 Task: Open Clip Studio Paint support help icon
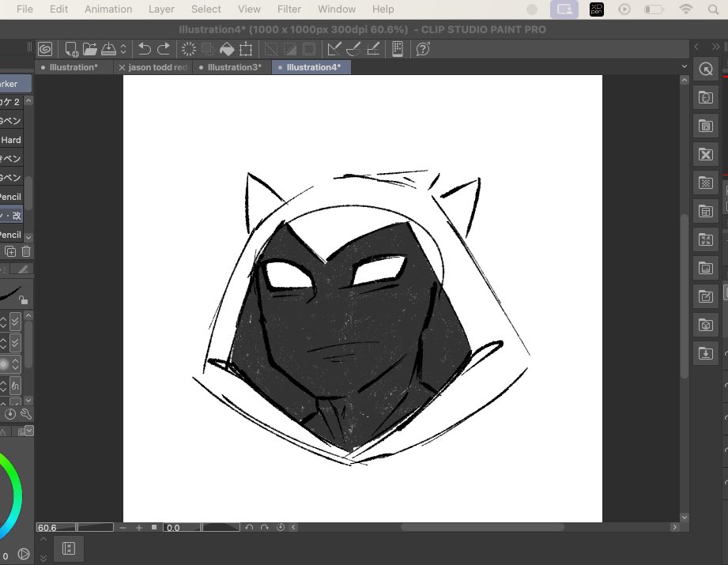coord(423,49)
